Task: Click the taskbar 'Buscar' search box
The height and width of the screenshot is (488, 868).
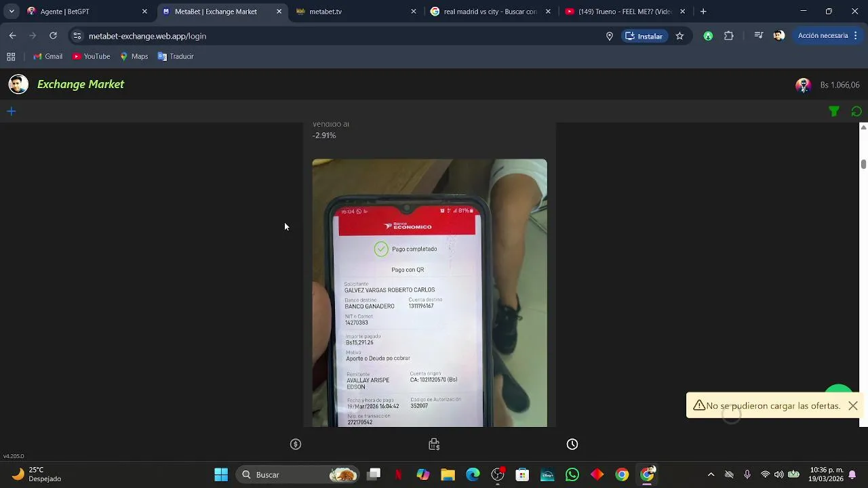Action: pyautogui.click(x=298, y=474)
